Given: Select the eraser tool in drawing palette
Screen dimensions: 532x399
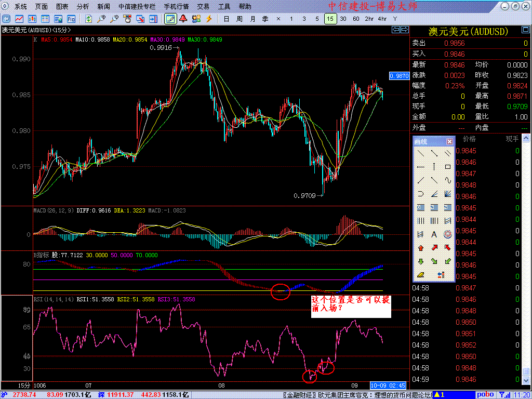Looking at the screenshot, I should (421, 275).
